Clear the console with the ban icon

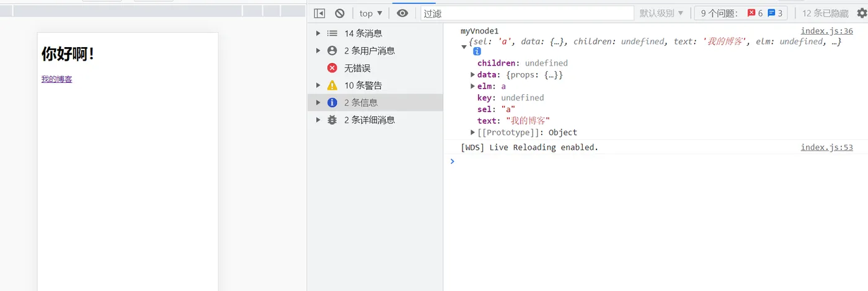pyautogui.click(x=340, y=13)
